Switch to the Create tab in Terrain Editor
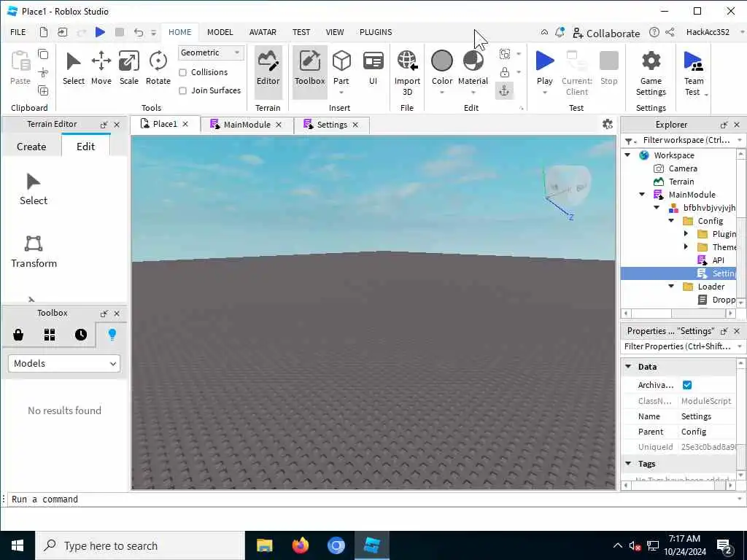 point(31,147)
